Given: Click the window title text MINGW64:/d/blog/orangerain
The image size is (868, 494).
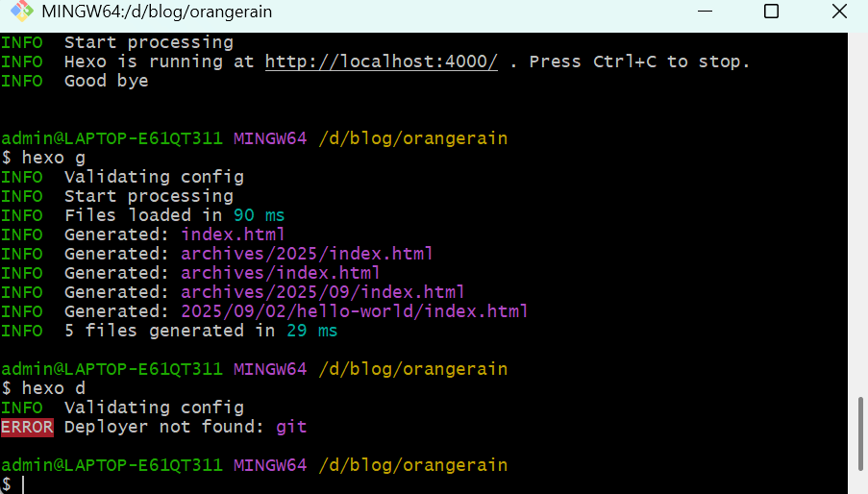Looking at the screenshot, I should [x=157, y=12].
